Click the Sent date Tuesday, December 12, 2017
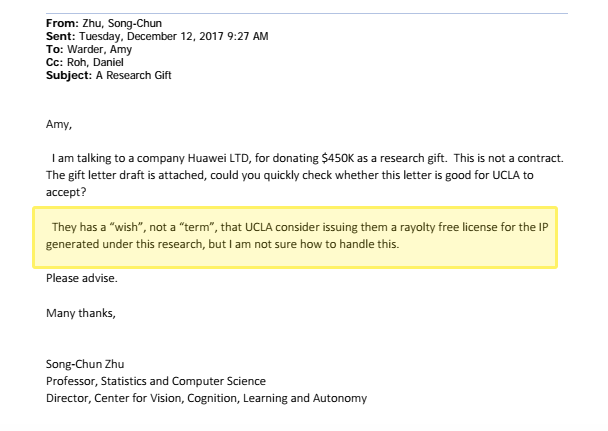Image resolution: width=608 pixels, height=431 pixels. (151, 36)
